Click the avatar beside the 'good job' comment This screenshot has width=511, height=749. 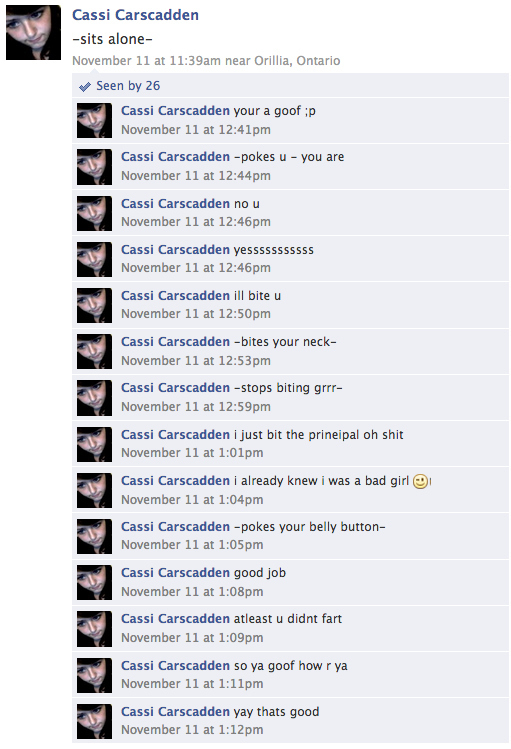pyautogui.click(x=95, y=583)
